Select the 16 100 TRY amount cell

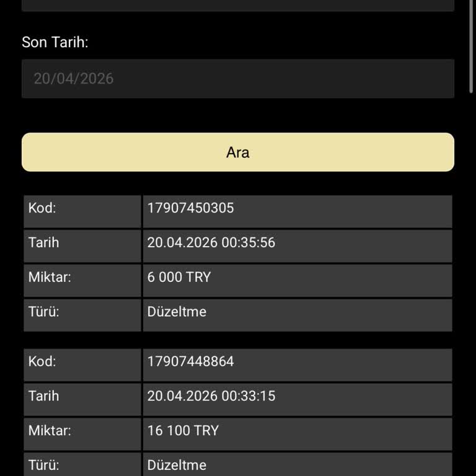[x=183, y=431]
